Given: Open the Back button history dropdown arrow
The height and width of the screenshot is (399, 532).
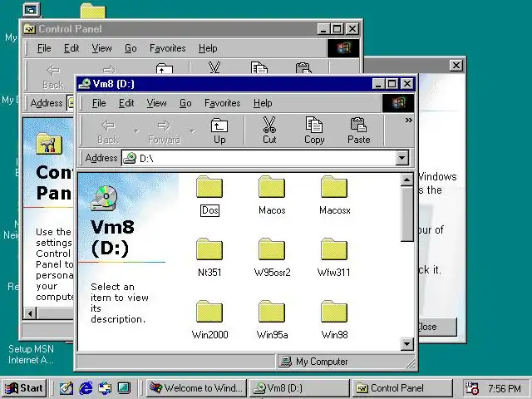Looking at the screenshot, I should coord(135,131).
